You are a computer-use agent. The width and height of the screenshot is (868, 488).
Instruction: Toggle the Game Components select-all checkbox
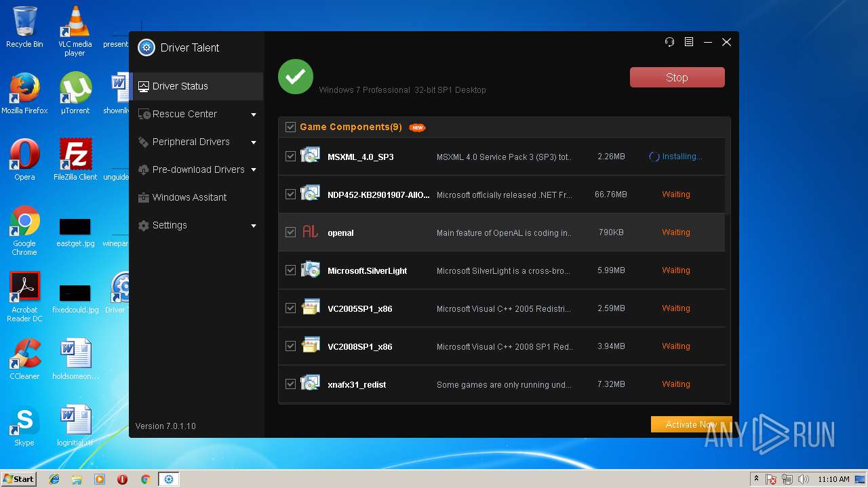point(290,127)
